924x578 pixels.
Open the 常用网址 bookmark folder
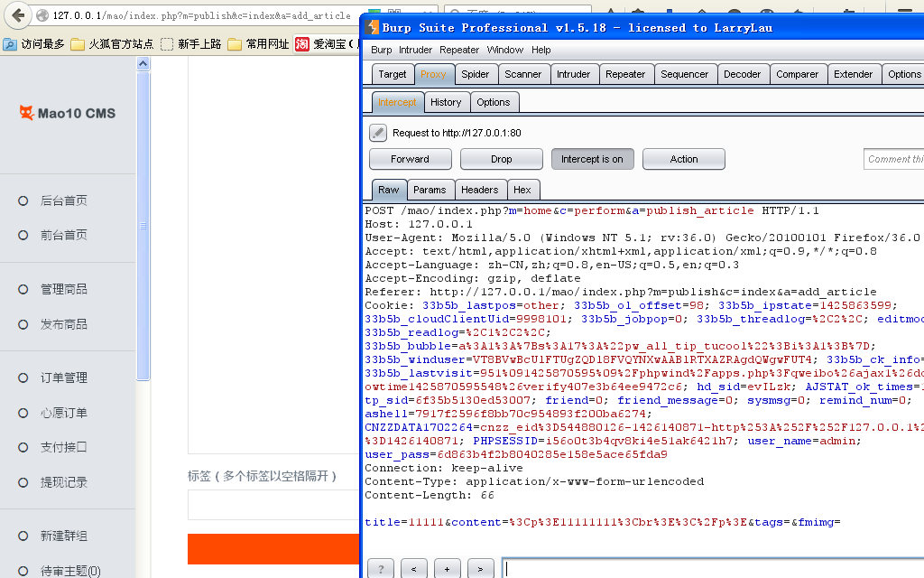coord(259,44)
